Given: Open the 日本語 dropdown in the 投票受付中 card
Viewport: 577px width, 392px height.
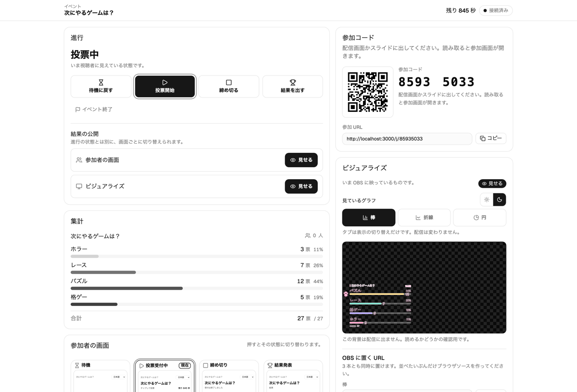Looking at the screenshot, I should pos(183,377).
